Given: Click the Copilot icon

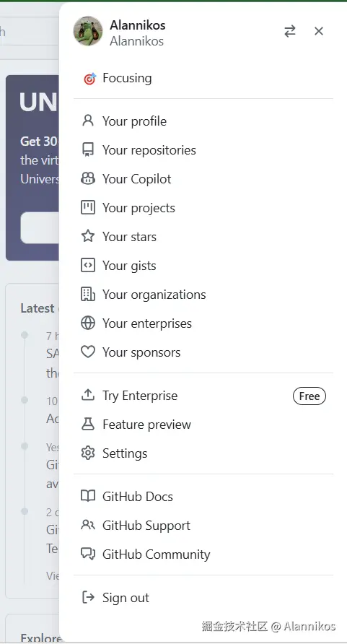Looking at the screenshot, I should click(x=88, y=178).
